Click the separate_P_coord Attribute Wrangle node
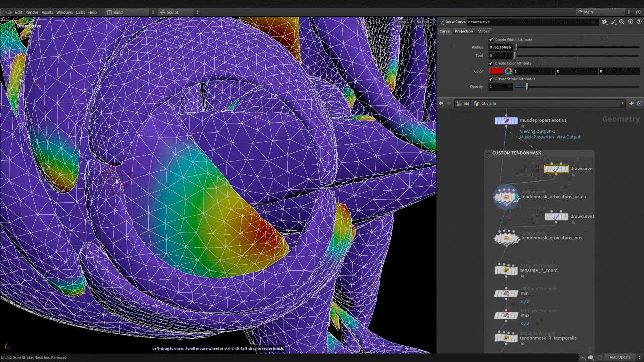The image size is (644, 362). pyautogui.click(x=506, y=270)
